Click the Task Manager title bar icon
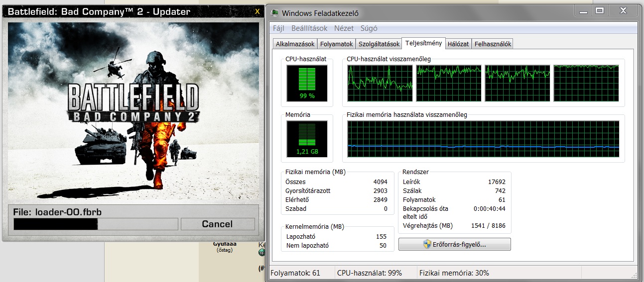This screenshot has height=282, width=644. pyautogui.click(x=275, y=13)
